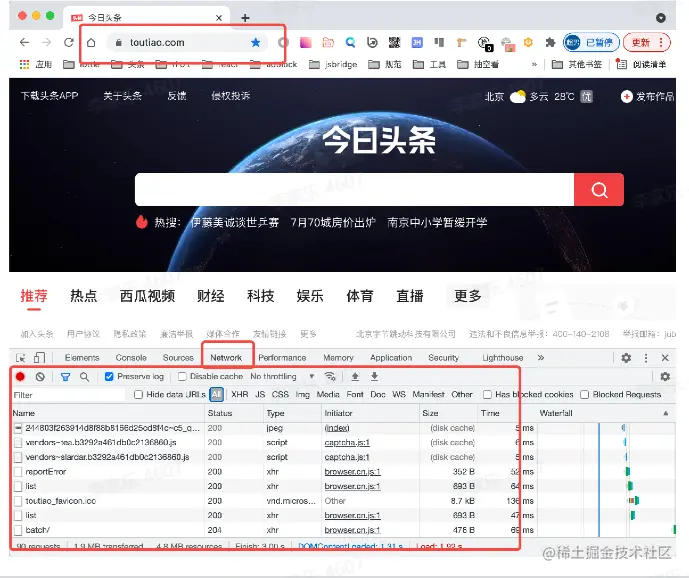Open the 更多 category dropdown

coord(468,296)
